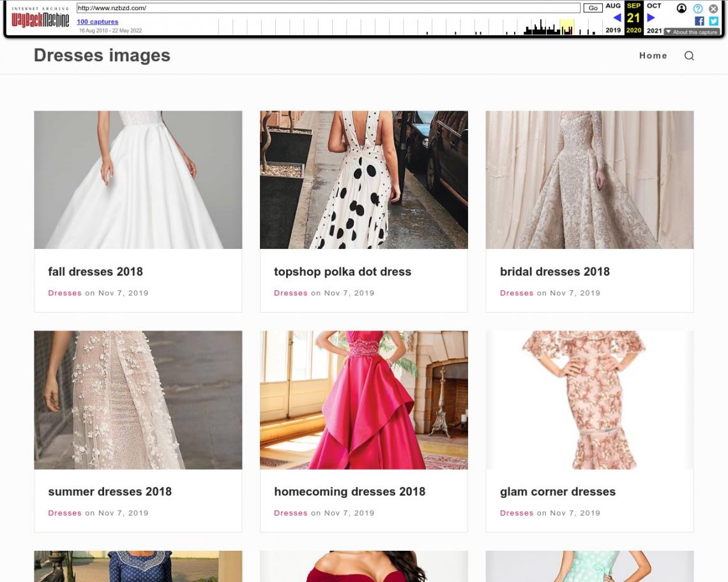Open the homecoming dresses 2018 title
The image size is (728, 582).
pos(349,491)
